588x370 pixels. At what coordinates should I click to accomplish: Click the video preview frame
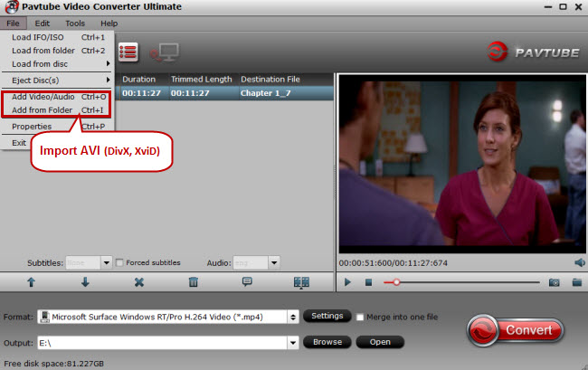click(462, 164)
